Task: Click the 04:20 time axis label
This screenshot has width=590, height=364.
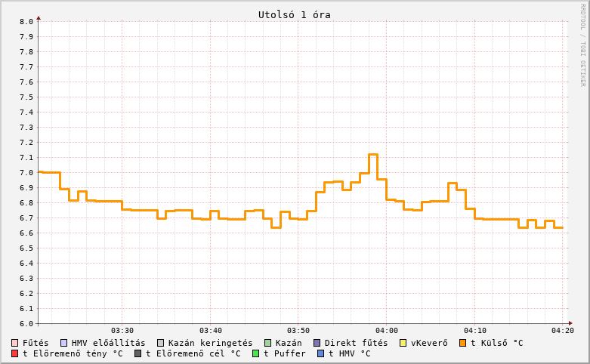Action: coord(562,331)
